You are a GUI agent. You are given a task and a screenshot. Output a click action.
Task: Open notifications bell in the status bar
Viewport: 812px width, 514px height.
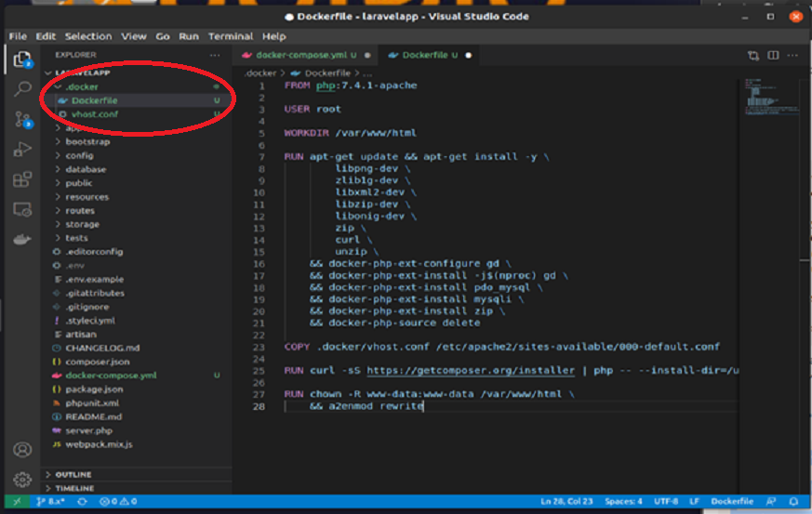pyautogui.click(x=793, y=502)
